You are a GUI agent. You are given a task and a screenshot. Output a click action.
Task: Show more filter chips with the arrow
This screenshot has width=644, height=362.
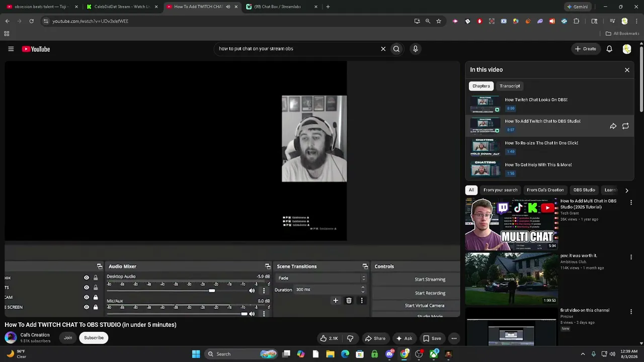pos(626,191)
